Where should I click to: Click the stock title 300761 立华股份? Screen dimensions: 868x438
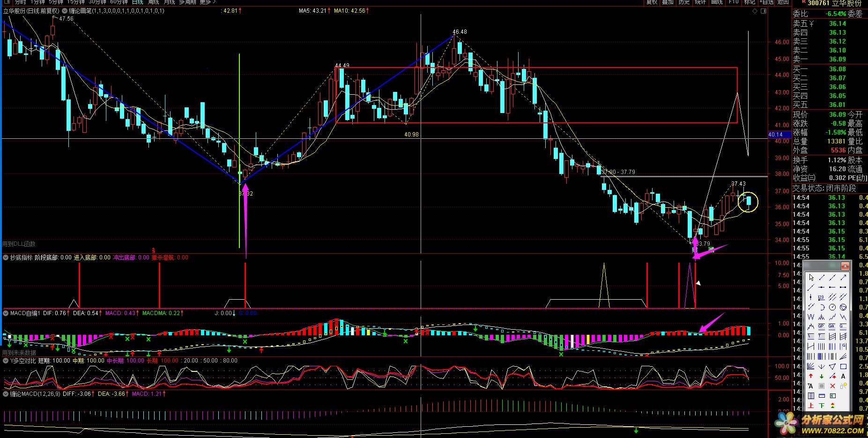(x=834, y=3)
